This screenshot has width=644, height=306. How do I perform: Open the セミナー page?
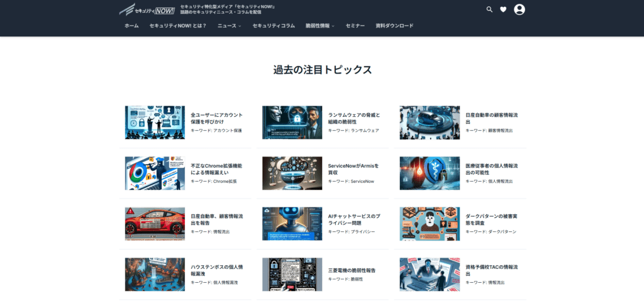(355, 26)
